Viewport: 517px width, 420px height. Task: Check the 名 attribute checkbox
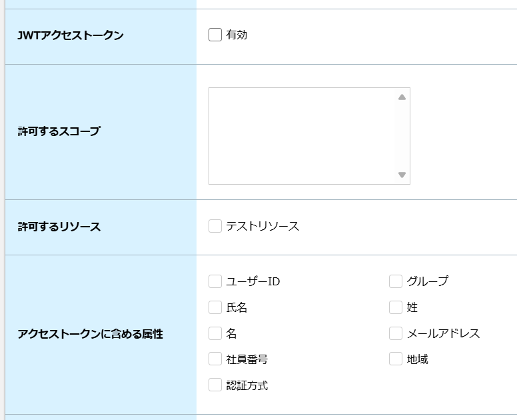[215, 333]
